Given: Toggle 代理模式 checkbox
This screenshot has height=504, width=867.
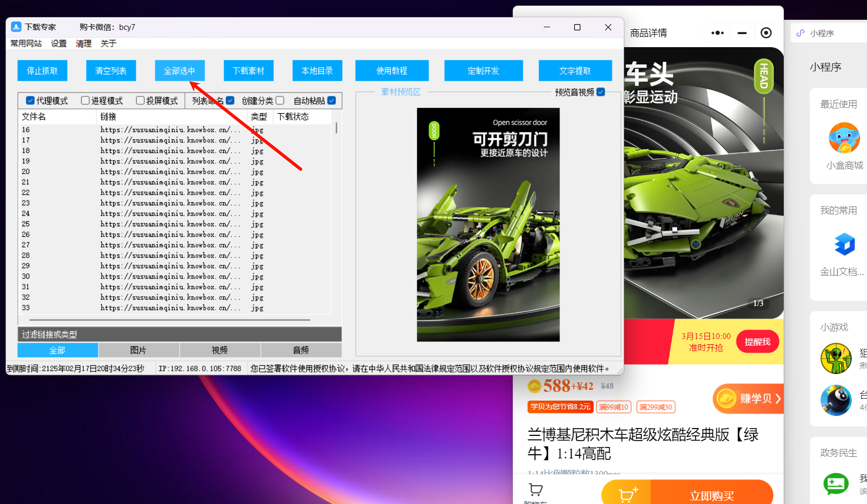Looking at the screenshot, I should tap(30, 101).
